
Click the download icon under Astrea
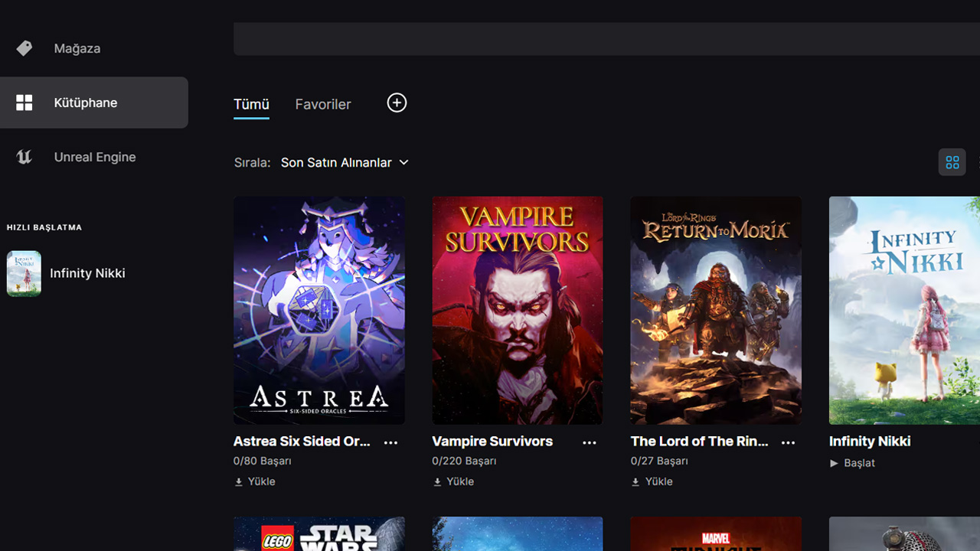tap(239, 482)
